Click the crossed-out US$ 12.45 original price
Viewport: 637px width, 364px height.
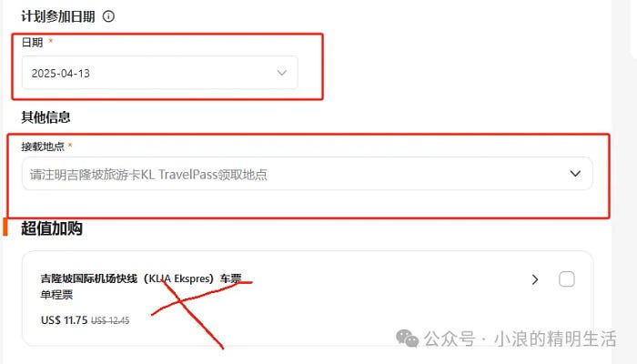pyautogui.click(x=110, y=320)
